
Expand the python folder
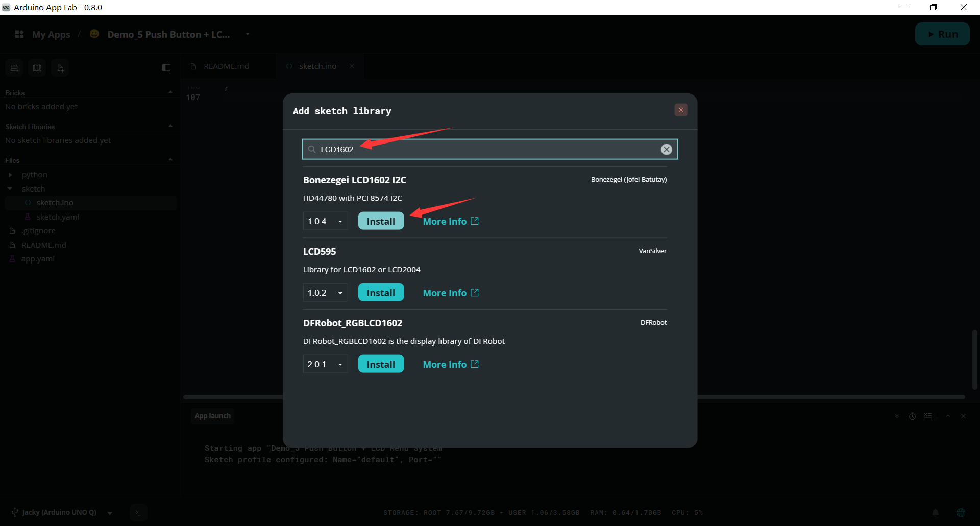point(10,175)
